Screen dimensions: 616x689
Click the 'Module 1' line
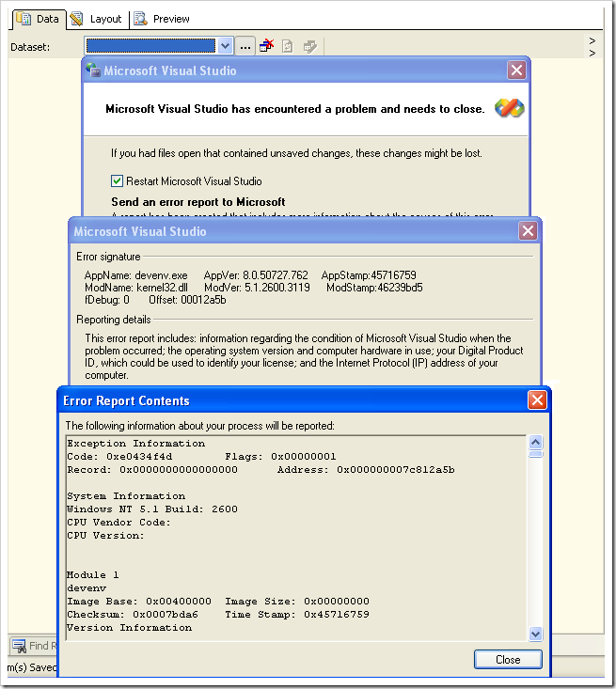click(92, 574)
